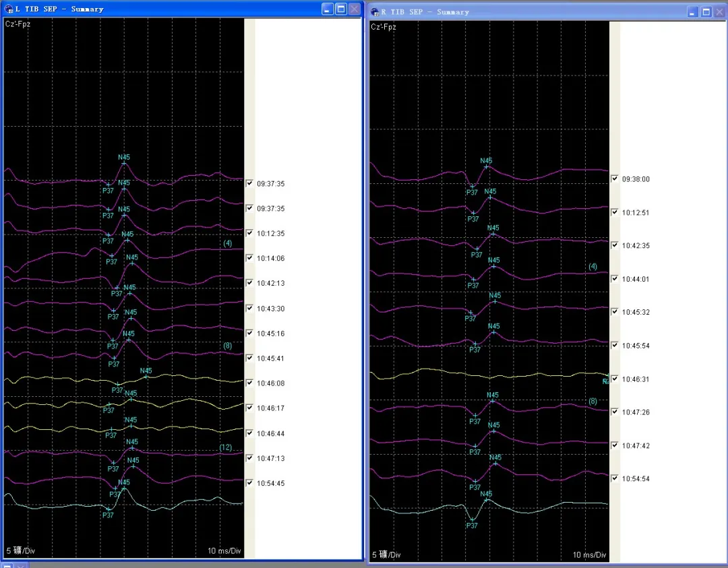Minimize the R TIB SEP Summary window
This screenshot has width=728, height=568.
tap(693, 12)
